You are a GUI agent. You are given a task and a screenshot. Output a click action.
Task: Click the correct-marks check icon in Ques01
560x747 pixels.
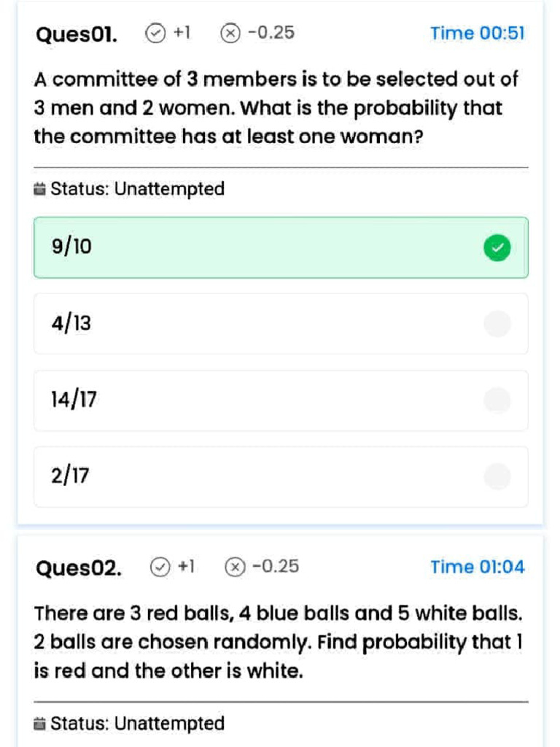155,33
